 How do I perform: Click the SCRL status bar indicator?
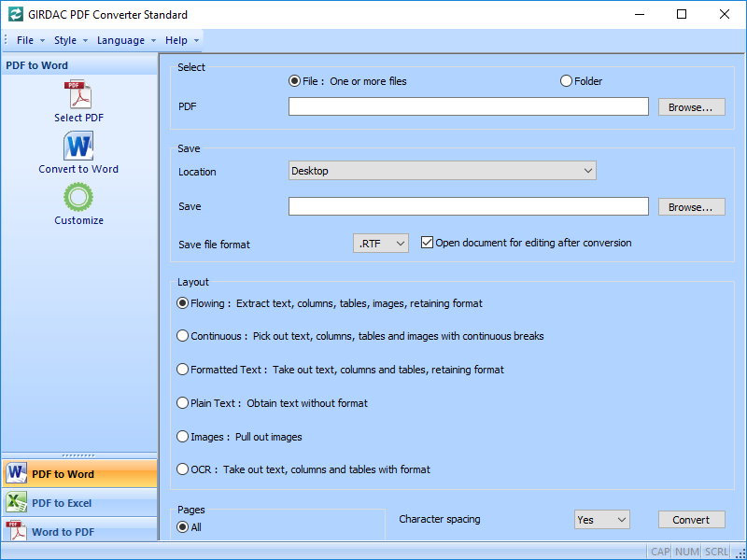(716, 552)
